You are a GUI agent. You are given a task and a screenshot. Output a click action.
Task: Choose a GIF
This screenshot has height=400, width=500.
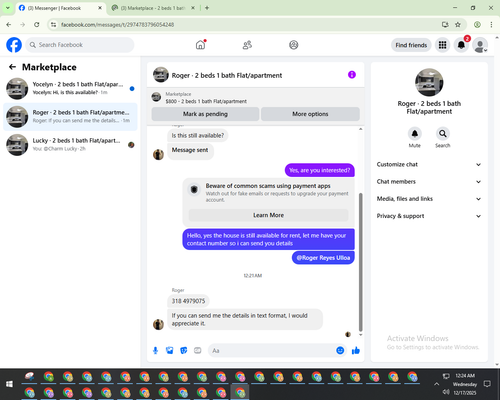[198, 350]
